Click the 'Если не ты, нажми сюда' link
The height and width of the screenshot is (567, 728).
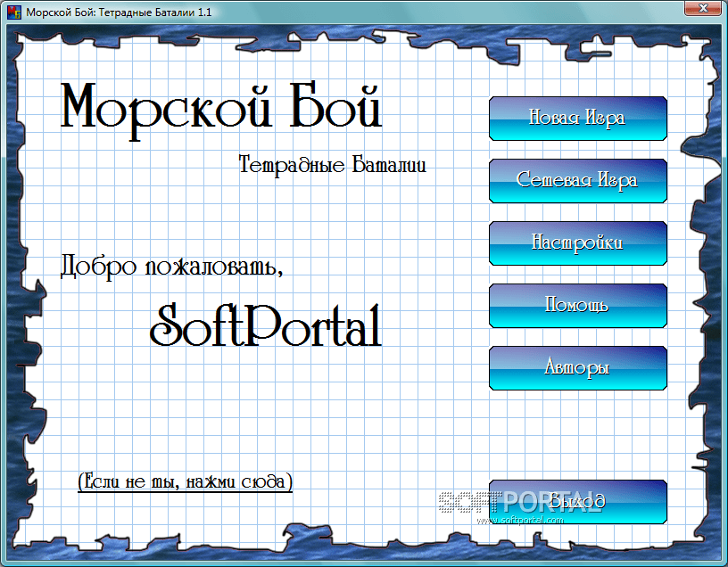pyautogui.click(x=186, y=481)
